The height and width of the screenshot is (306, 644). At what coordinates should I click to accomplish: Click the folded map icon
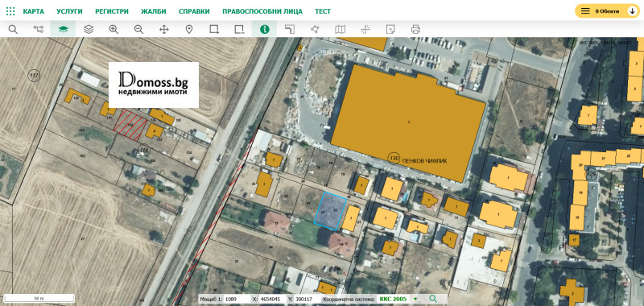(340, 29)
